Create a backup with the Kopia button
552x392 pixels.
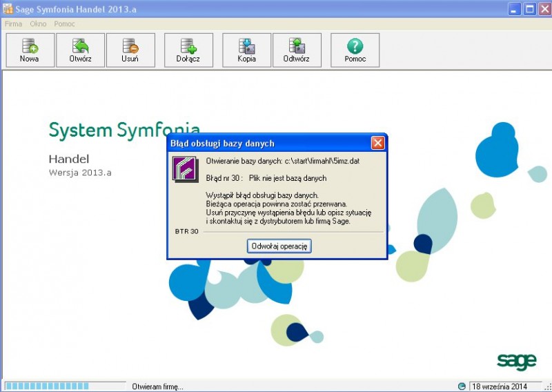[247, 50]
